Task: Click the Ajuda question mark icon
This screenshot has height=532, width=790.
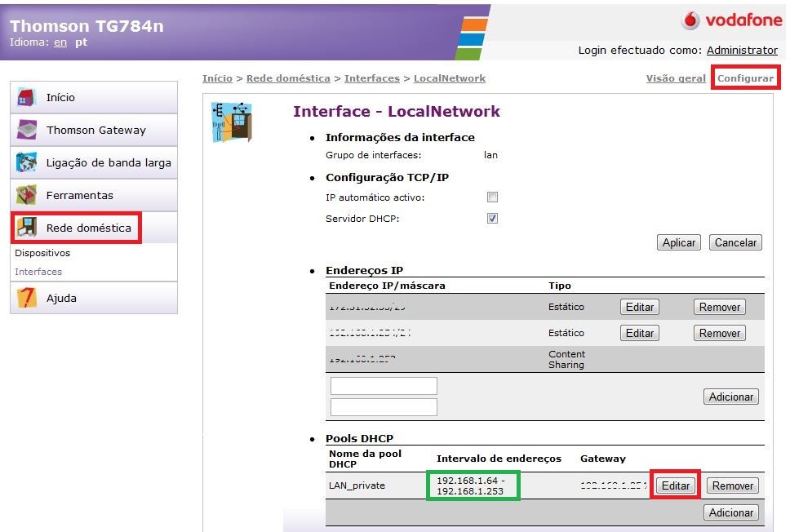Action: [x=27, y=298]
